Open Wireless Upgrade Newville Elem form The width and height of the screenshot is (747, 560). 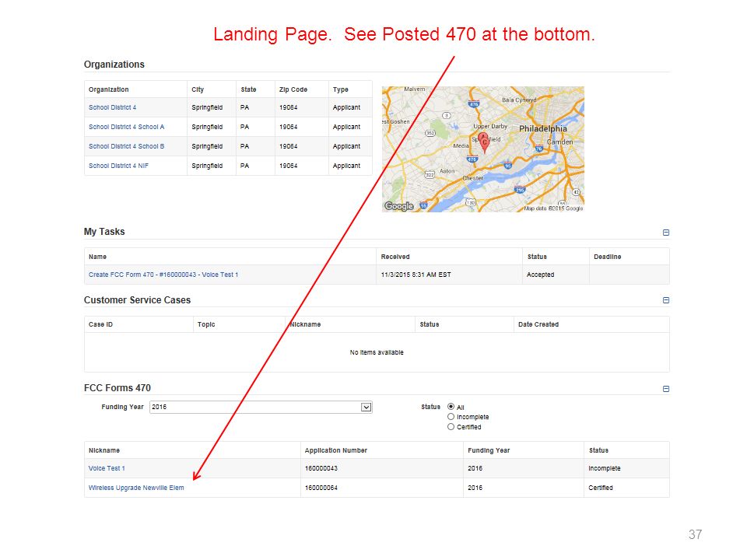coord(136,488)
